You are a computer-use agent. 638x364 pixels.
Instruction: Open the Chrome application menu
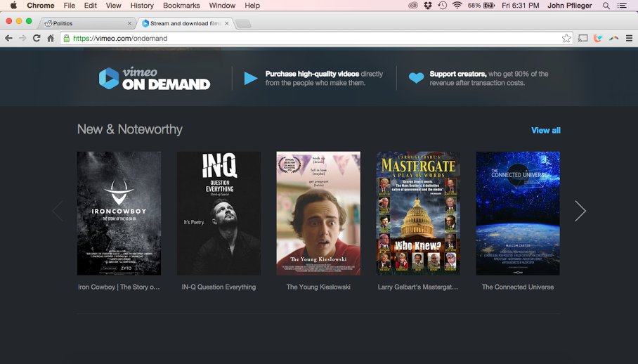[40, 6]
